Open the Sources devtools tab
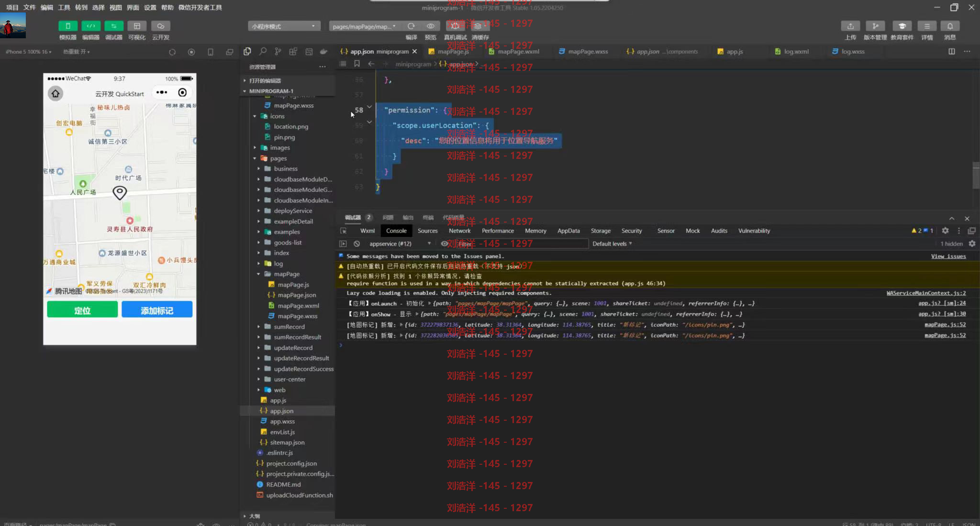 427,231
